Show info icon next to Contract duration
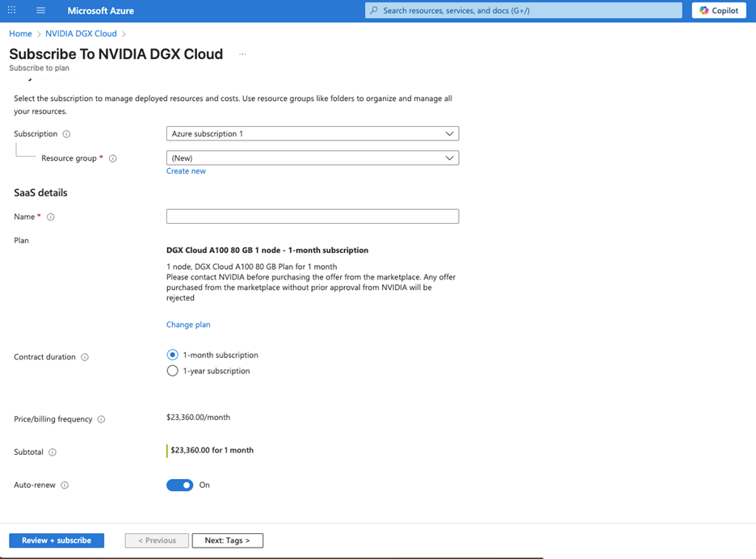 coord(85,357)
